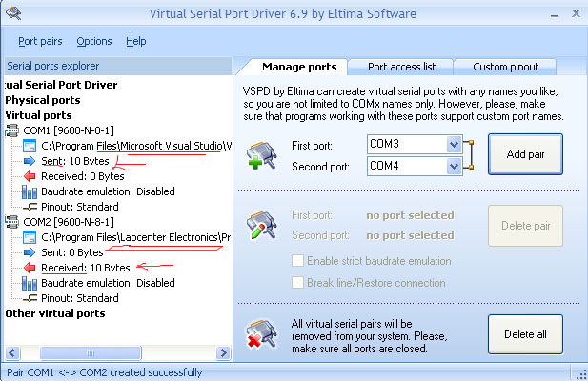Click the left scroll arrow of ports explorer
The height and width of the screenshot is (381, 588).
click(12, 353)
